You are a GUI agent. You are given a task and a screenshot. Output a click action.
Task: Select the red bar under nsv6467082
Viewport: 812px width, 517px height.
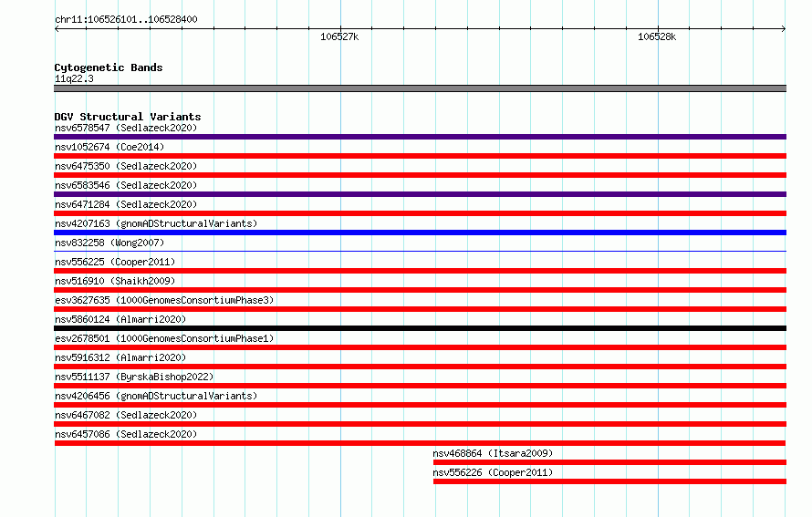[x=420, y=424]
